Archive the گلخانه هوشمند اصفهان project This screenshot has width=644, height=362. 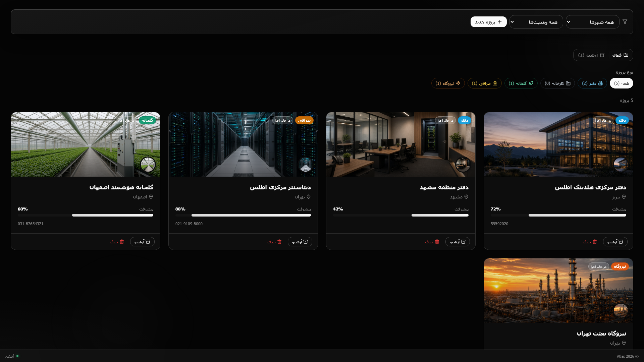(x=142, y=242)
